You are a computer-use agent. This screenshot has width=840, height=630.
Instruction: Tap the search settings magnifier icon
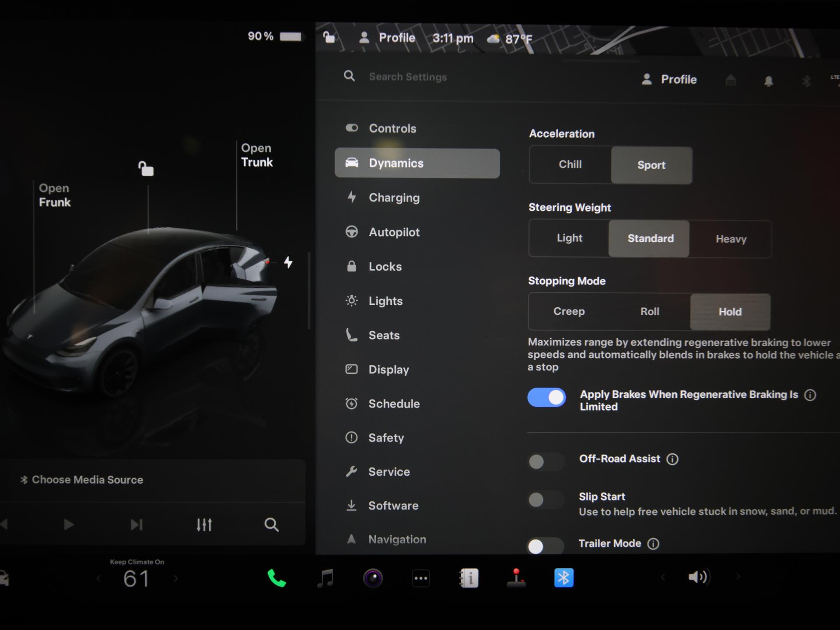pos(349,76)
